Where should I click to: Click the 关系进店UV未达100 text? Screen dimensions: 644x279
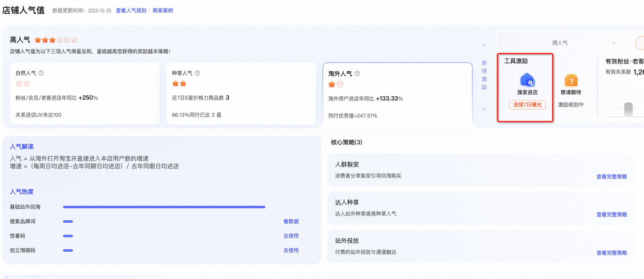(38, 115)
